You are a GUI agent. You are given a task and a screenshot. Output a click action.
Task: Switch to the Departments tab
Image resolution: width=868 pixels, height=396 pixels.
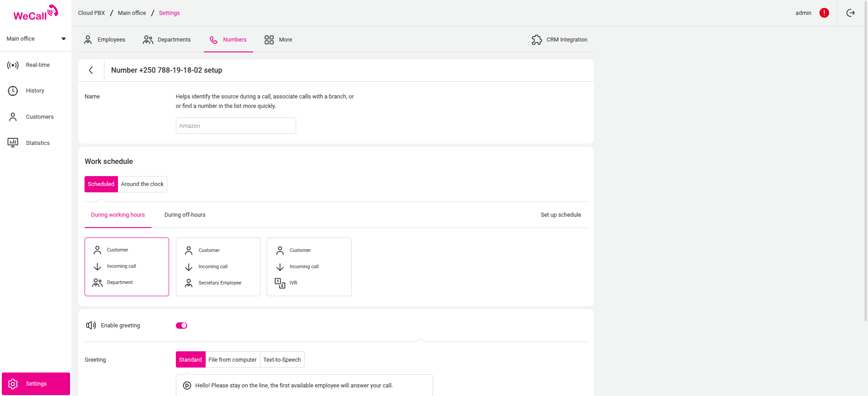point(167,40)
